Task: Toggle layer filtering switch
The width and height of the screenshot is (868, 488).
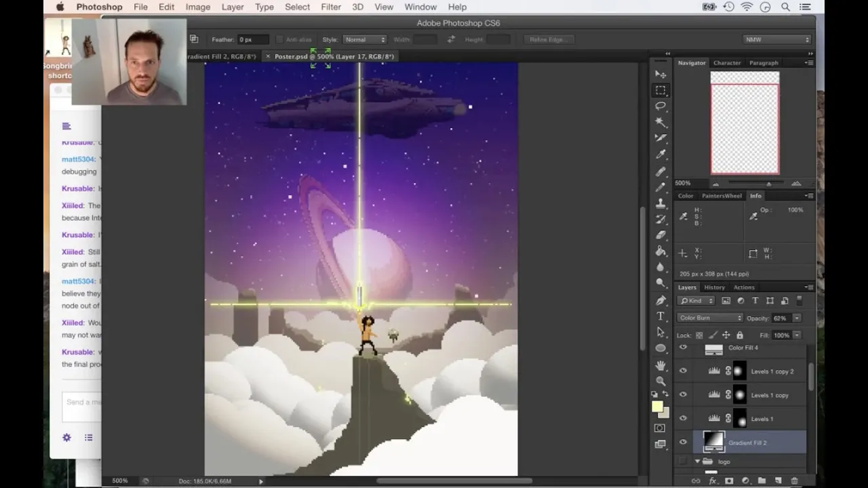Action: 800,300
